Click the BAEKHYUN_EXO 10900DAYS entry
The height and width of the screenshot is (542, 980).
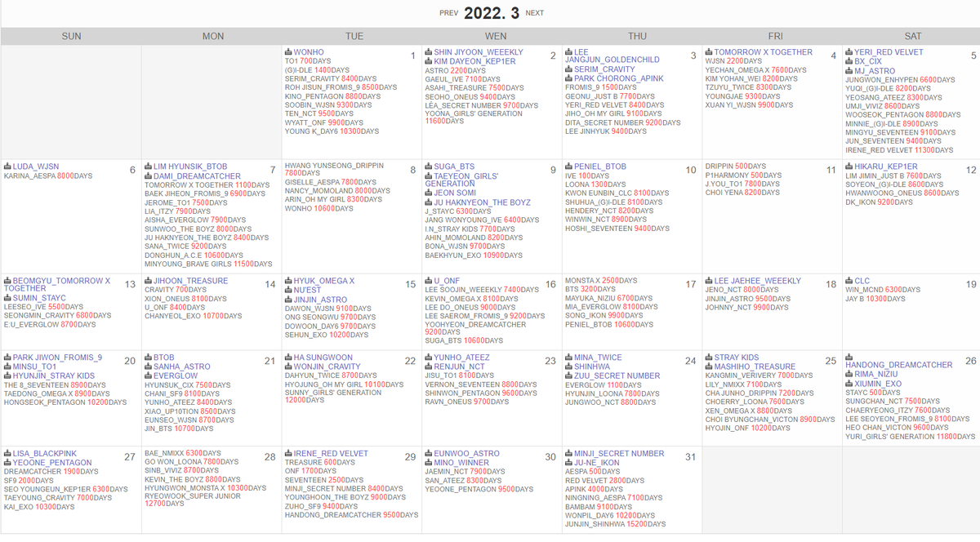(x=474, y=255)
